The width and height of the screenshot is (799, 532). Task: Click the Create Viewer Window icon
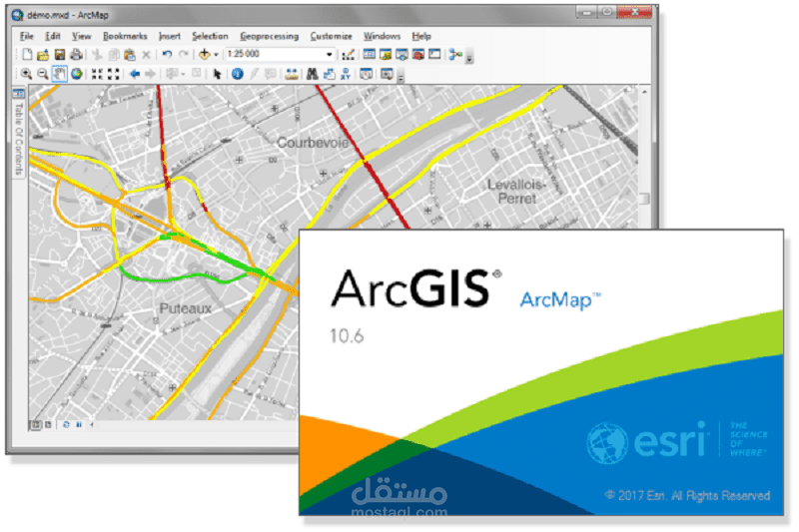pyautogui.click(x=387, y=74)
